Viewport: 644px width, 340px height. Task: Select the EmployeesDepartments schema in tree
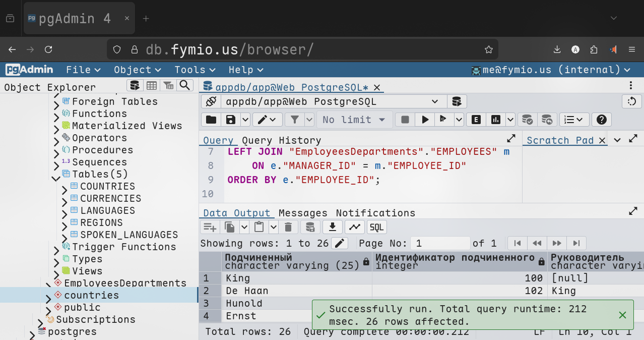click(x=125, y=283)
